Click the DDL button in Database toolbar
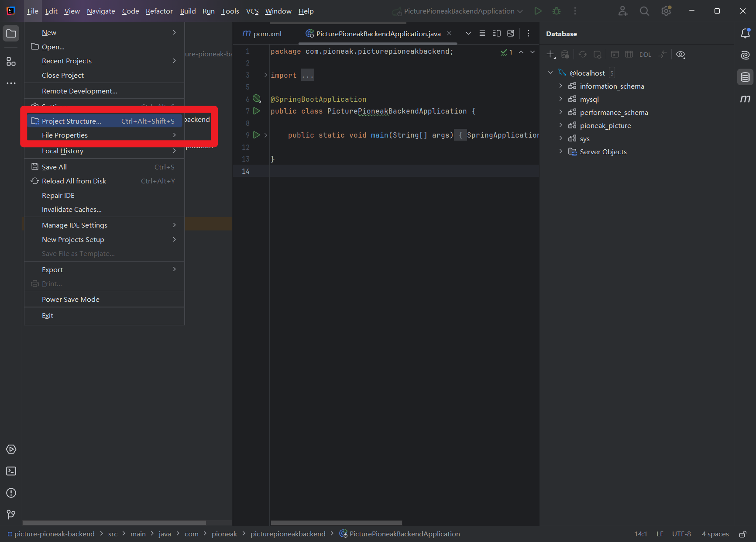Screen dimensions: 756x542 tap(645, 55)
